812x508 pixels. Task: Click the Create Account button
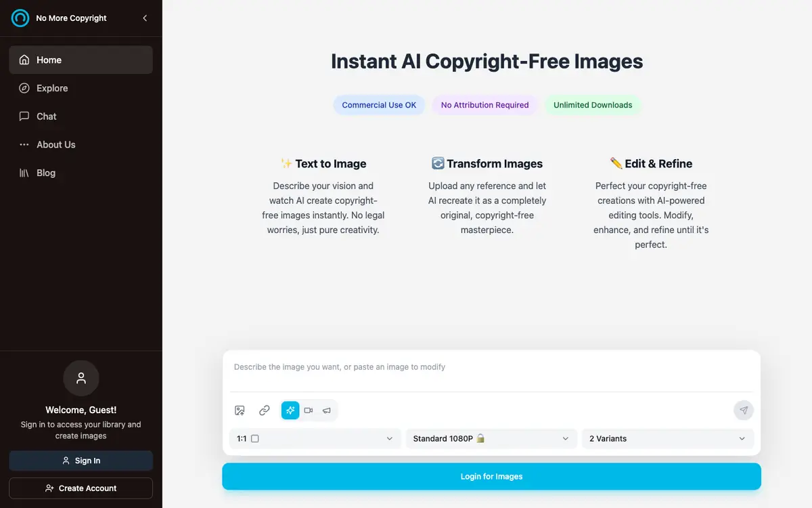coord(81,488)
